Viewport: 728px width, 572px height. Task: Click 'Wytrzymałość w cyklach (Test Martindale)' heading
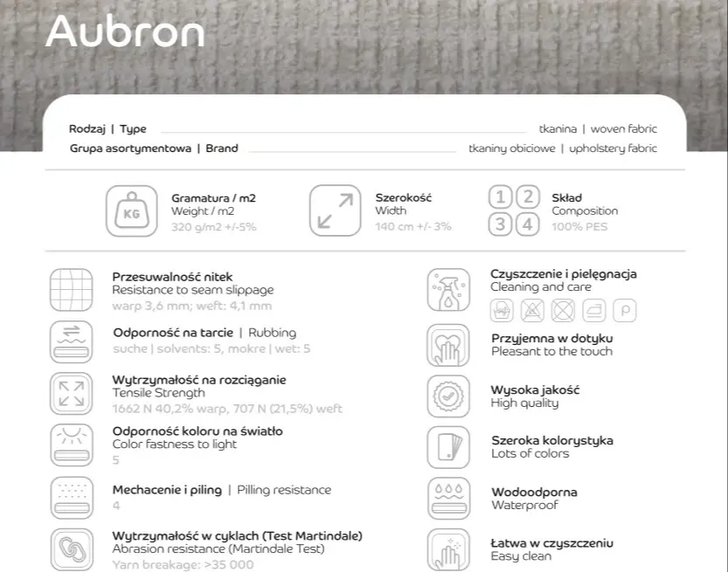237,536
